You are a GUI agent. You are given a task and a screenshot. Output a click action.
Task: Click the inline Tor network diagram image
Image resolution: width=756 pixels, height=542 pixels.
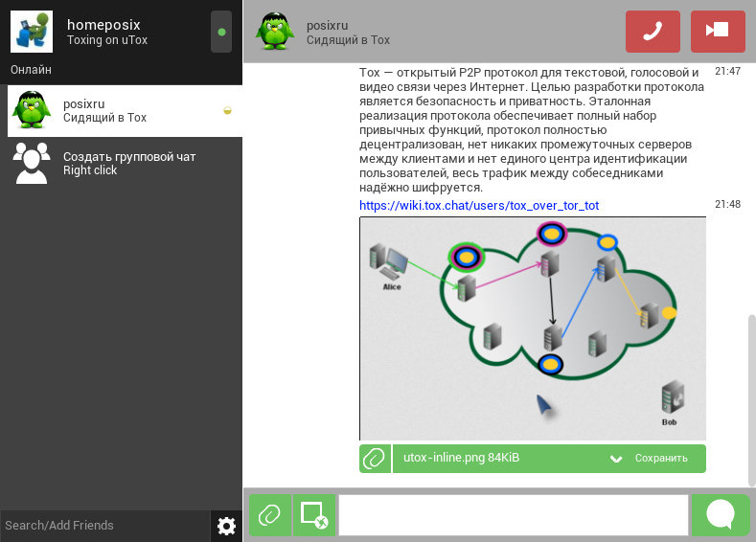(x=533, y=328)
